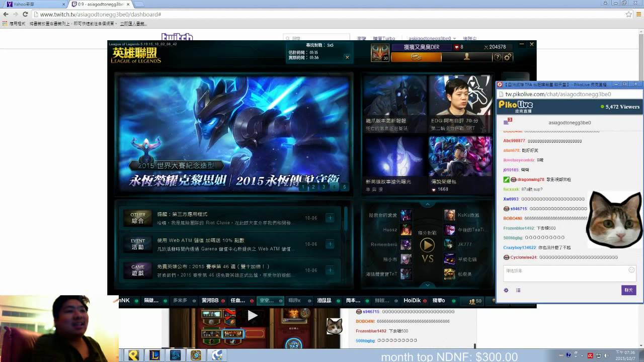The height and width of the screenshot is (362, 644).
Task: Click the Twitch logo on the dashboard
Action: 177,37
